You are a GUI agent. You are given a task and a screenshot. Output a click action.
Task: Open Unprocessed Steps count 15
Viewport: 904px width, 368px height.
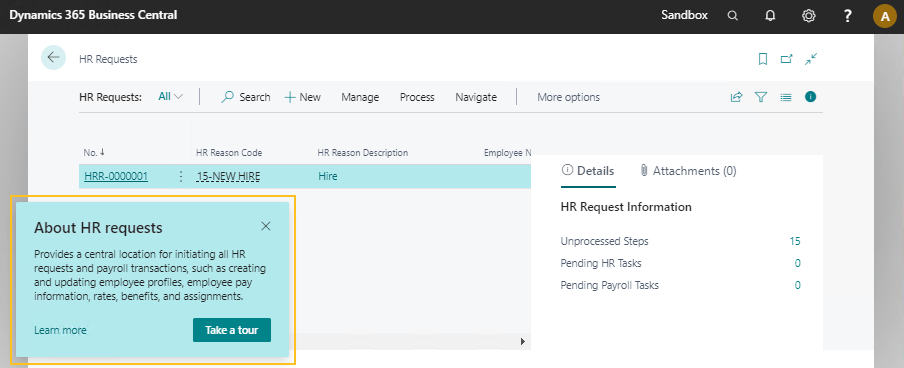(x=795, y=241)
